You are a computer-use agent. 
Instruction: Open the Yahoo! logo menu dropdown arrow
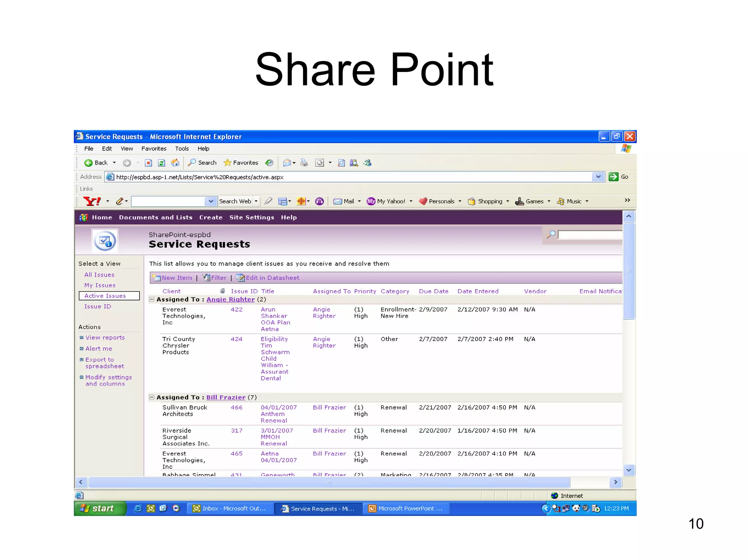[x=108, y=201]
